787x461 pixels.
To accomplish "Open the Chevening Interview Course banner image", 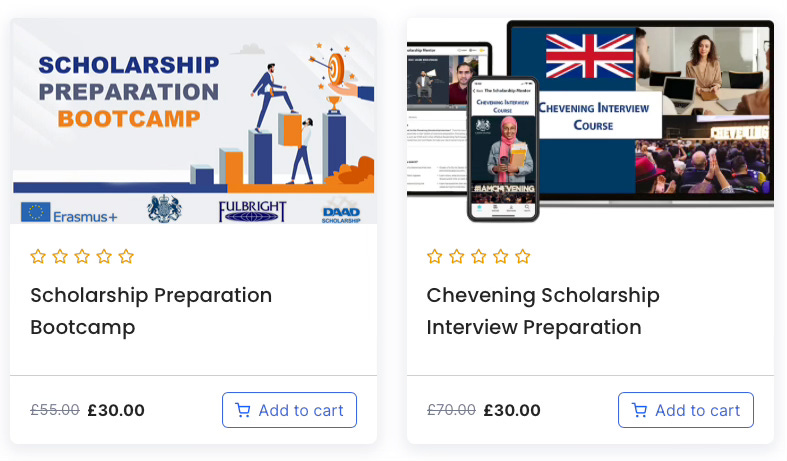I will (x=590, y=121).
